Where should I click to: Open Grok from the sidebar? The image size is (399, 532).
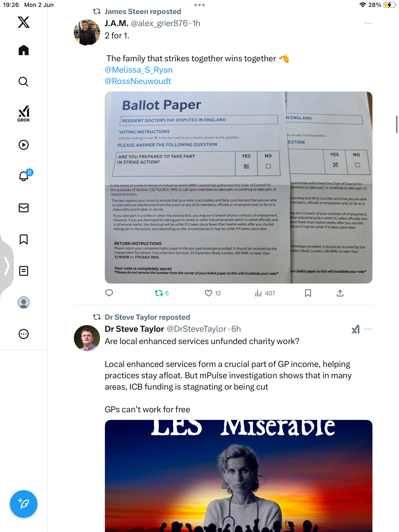pos(24,114)
